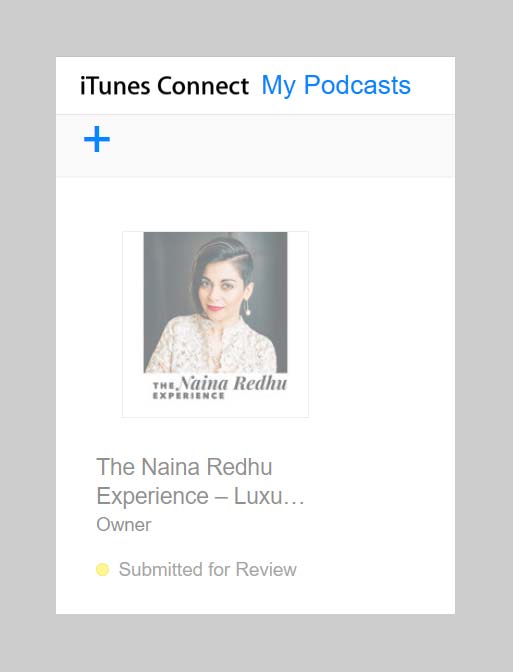Click the iTunes Connect header title

[164, 86]
